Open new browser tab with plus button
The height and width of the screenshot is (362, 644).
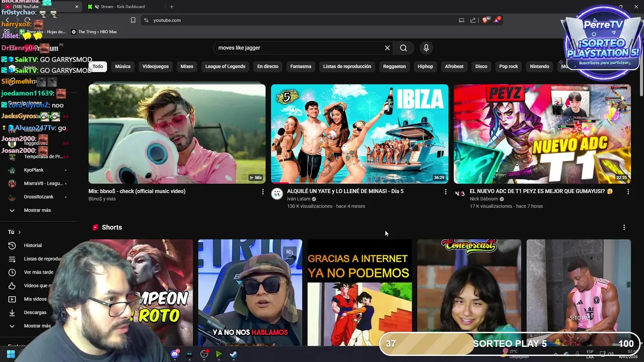point(172,7)
